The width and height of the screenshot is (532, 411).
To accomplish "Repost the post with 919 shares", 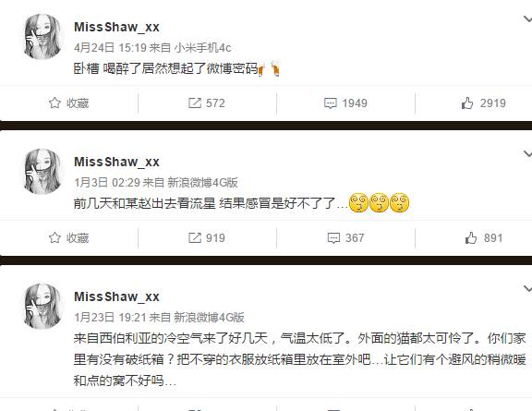I will [x=207, y=238].
